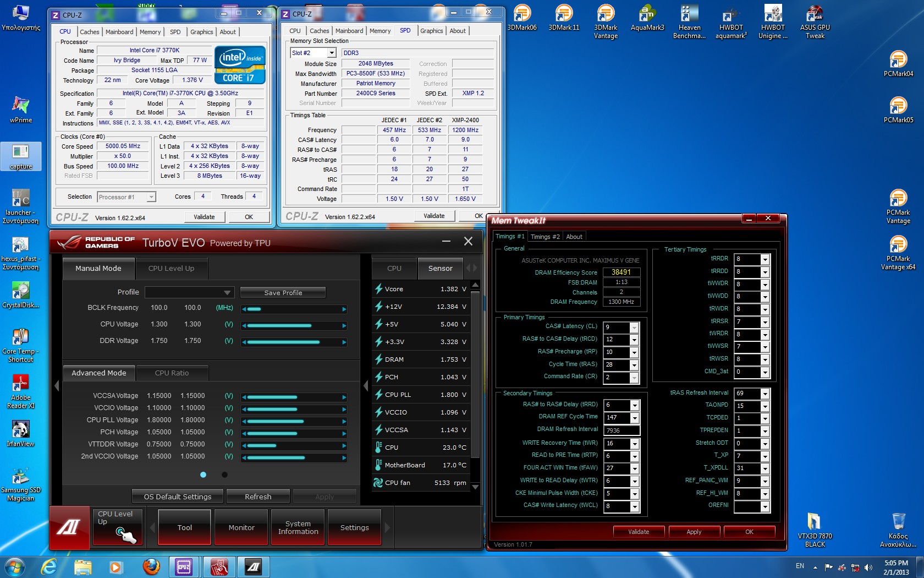
Task: Switch to CPU Ratio tab
Action: (x=172, y=373)
